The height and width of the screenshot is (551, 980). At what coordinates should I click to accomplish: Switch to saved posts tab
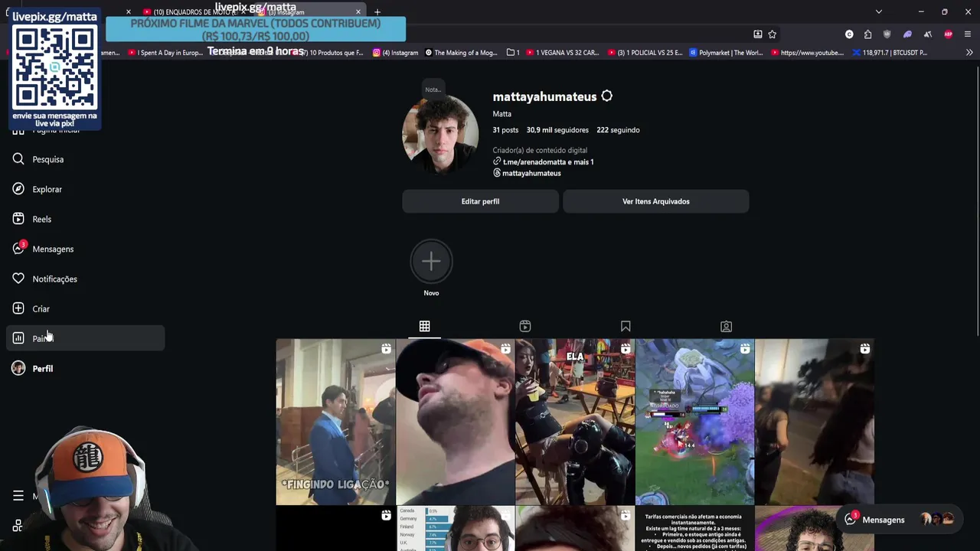626,326
